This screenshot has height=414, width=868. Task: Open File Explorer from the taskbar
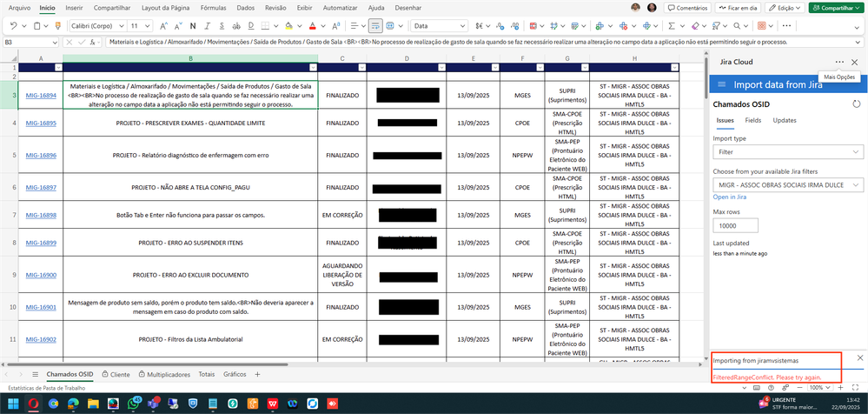pos(93,403)
